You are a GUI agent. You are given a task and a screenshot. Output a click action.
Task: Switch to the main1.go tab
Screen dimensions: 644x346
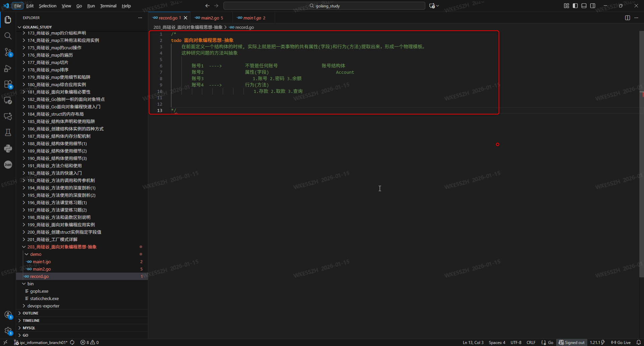coord(254,18)
